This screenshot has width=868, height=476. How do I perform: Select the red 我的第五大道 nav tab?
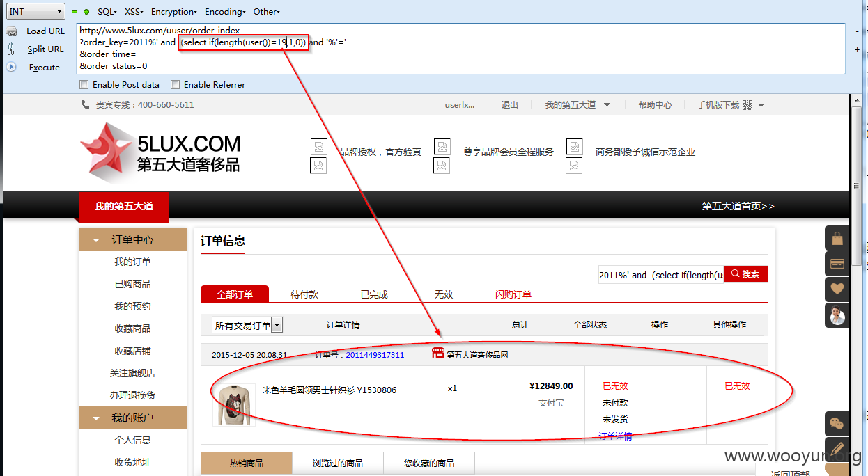pyautogui.click(x=124, y=207)
